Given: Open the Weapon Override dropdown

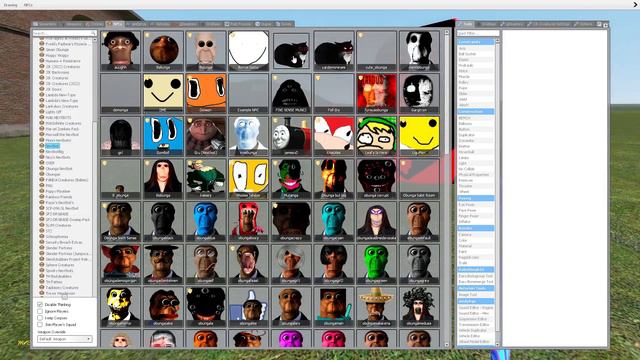Looking at the screenshot, I should click(65, 339).
